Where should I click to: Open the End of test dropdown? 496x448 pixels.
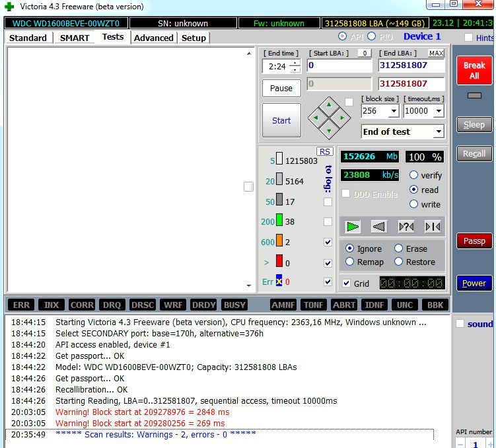click(x=439, y=131)
